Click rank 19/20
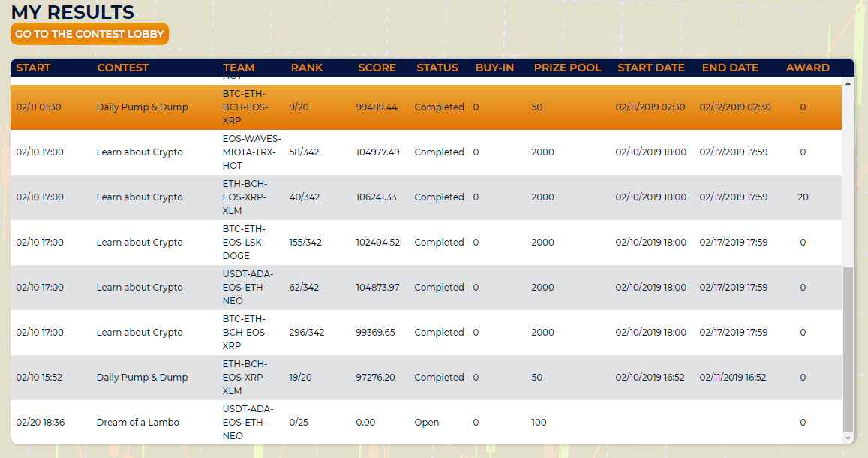 (x=300, y=377)
